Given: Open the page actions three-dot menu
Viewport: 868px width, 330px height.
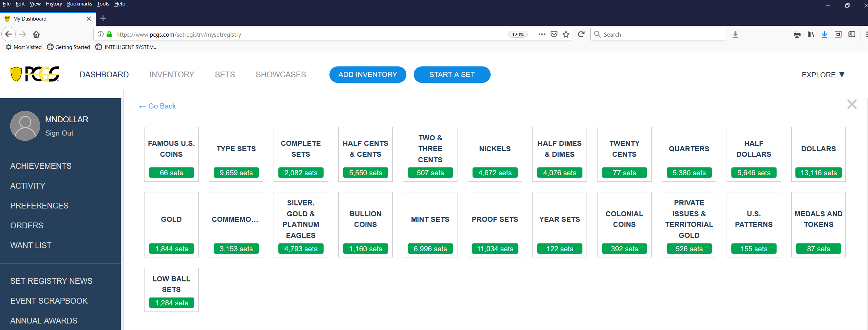Looking at the screenshot, I should coord(542,34).
